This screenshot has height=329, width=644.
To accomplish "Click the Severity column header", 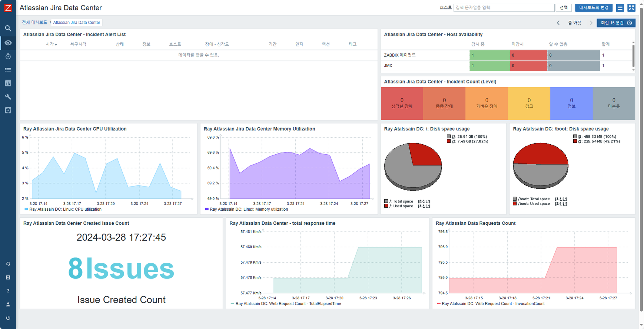I will pyautogui.click(x=217, y=44).
